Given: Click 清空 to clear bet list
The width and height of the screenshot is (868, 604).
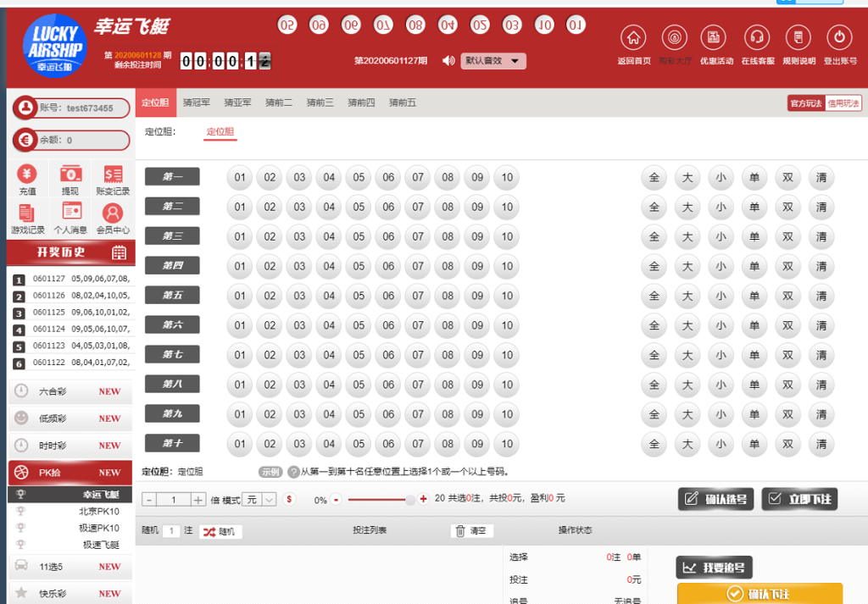Looking at the screenshot, I should 471,530.
